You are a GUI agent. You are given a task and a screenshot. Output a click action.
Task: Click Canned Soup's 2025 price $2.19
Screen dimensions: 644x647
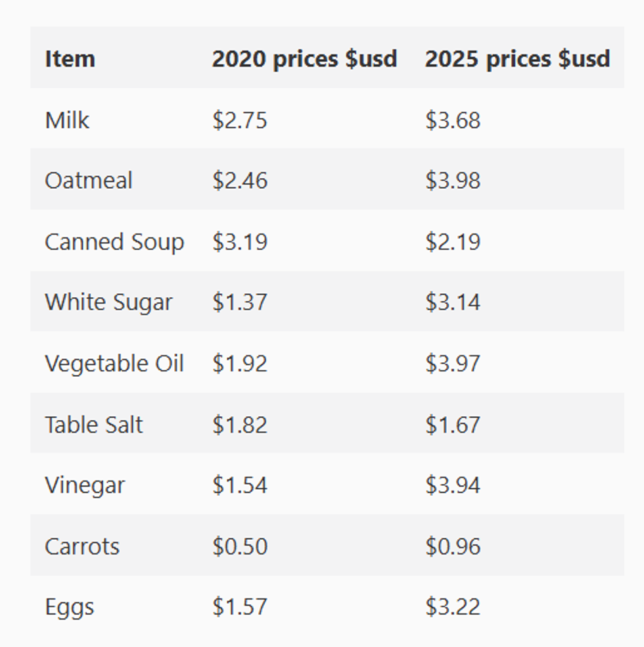(x=453, y=241)
